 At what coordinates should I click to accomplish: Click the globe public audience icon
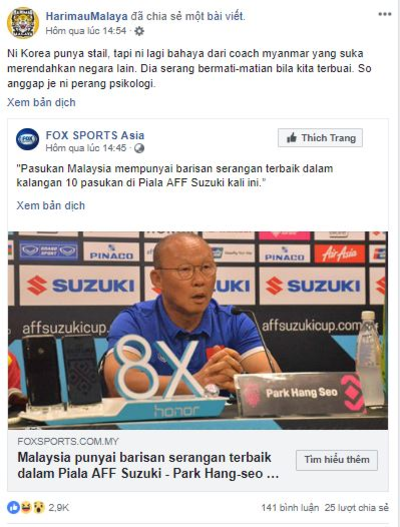click(x=139, y=148)
